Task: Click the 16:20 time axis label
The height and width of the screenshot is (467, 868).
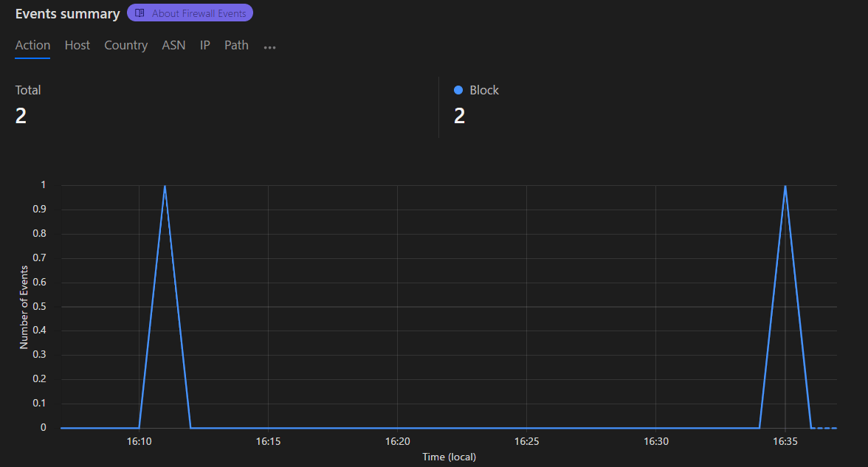Action: (x=397, y=441)
